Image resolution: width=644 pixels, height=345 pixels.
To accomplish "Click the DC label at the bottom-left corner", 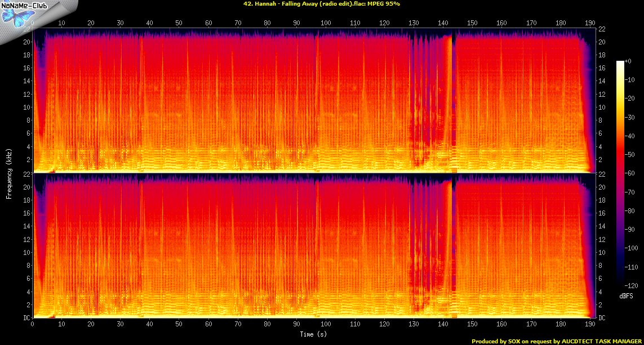I will pyautogui.click(x=26, y=318).
